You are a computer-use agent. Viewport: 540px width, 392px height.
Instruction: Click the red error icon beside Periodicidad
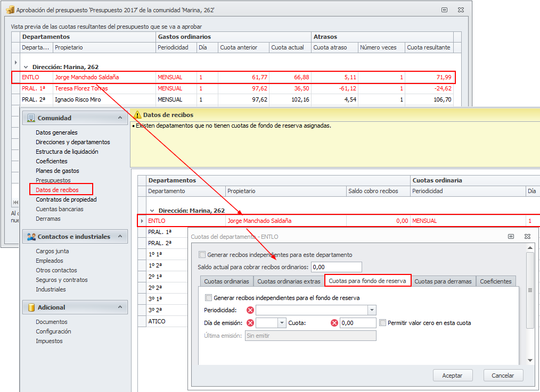(x=250, y=310)
